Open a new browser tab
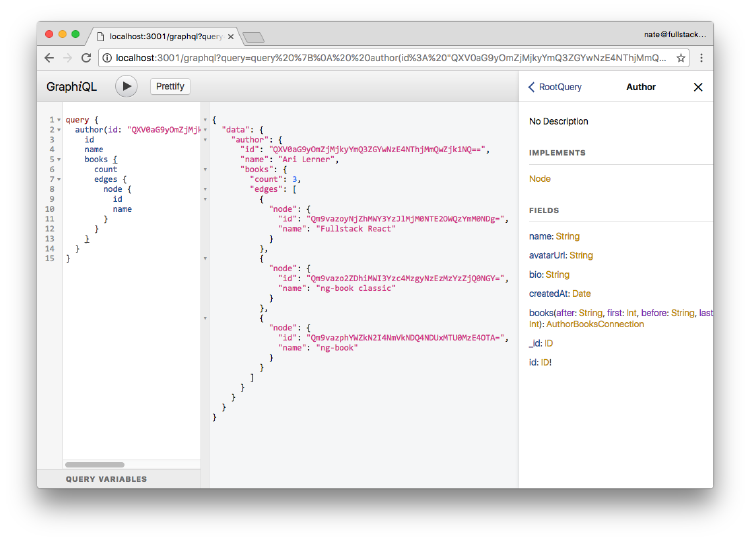Image resolution: width=750 pixels, height=541 pixels. click(x=253, y=37)
